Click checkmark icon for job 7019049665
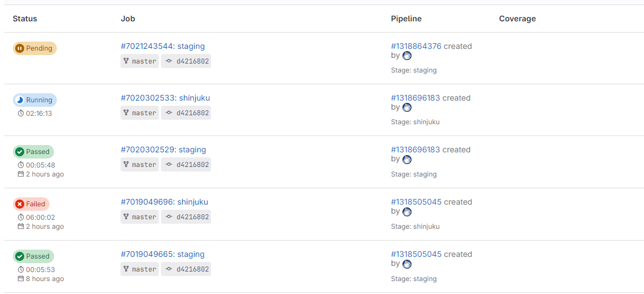The width and height of the screenshot is (644, 294). [x=19, y=256]
